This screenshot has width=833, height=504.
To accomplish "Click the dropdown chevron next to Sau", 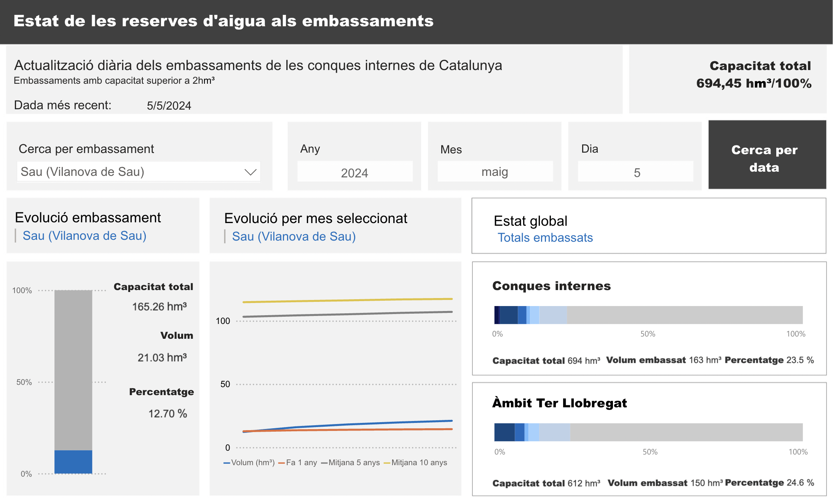I will click(250, 172).
